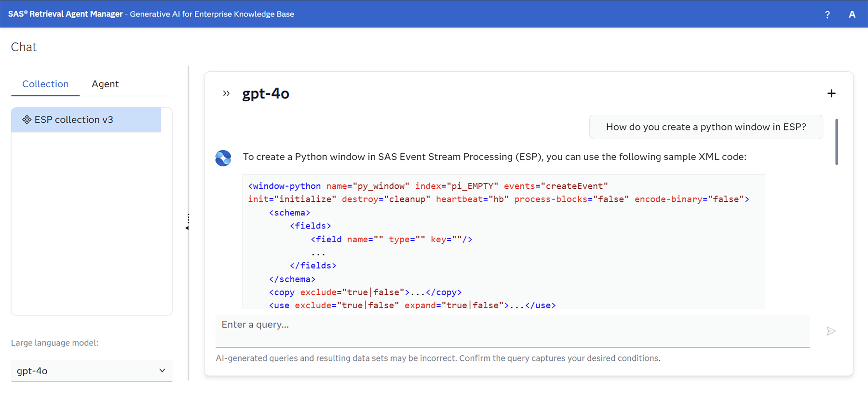Viewport: 868px width, 395px height.
Task: Collapse the left panel using splitter arrow
Action: click(187, 228)
